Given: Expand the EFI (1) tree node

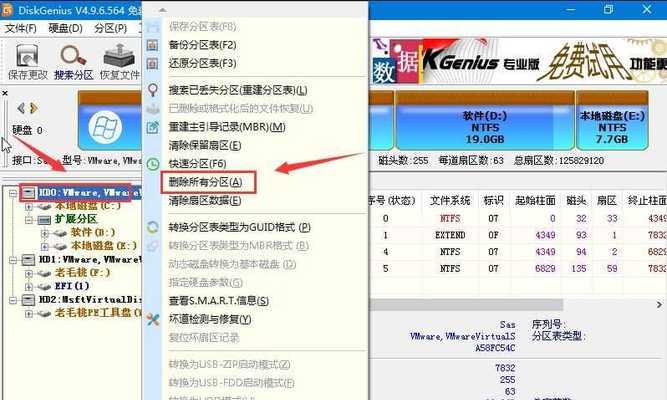Looking at the screenshot, I should (x=29, y=286).
